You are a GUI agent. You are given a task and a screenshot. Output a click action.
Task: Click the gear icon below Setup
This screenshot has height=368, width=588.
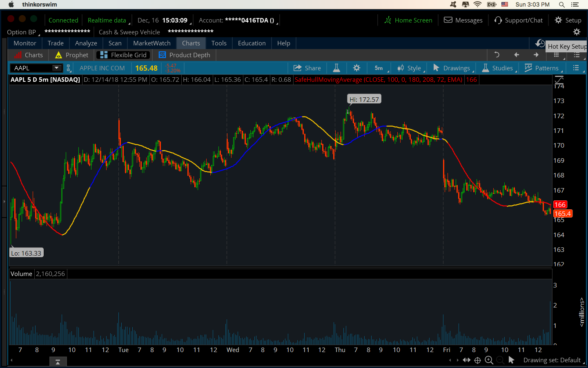tap(577, 32)
